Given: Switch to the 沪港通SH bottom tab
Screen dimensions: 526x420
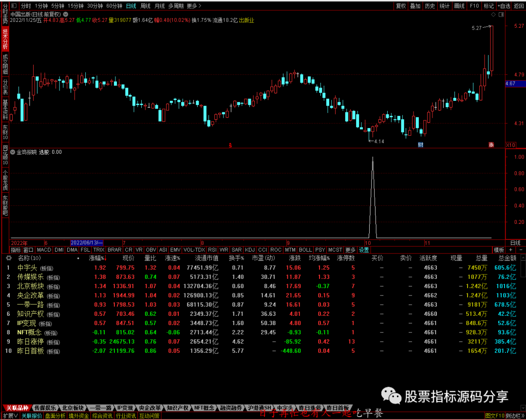Looking at the screenshot, I should (x=259, y=408).
